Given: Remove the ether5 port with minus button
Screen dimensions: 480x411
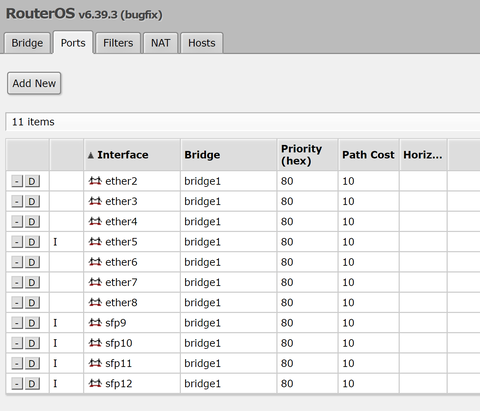Looking at the screenshot, I should click(x=17, y=242).
